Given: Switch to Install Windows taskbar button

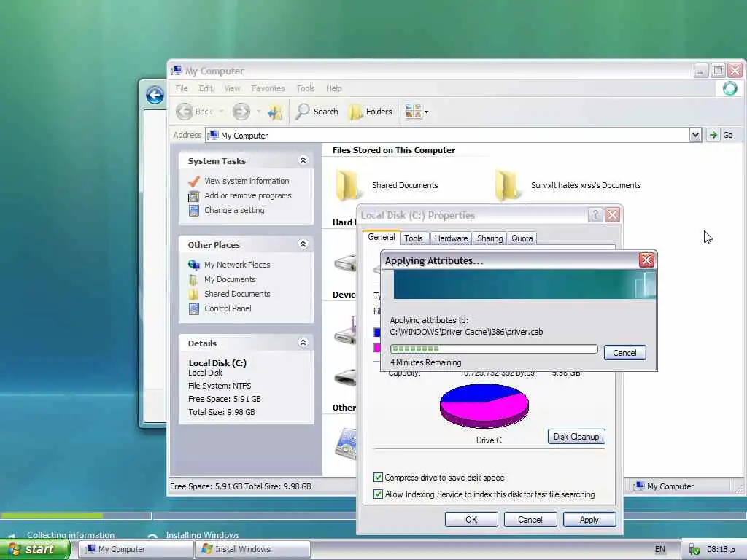Looking at the screenshot, I should [x=252, y=549].
